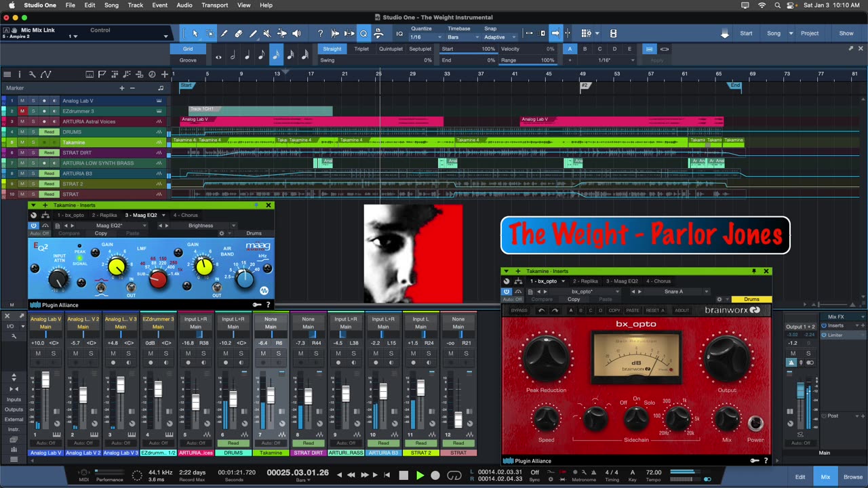Screen dimensions: 868x488
Task: Click the Record transport button
Action: (x=435, y=475)
